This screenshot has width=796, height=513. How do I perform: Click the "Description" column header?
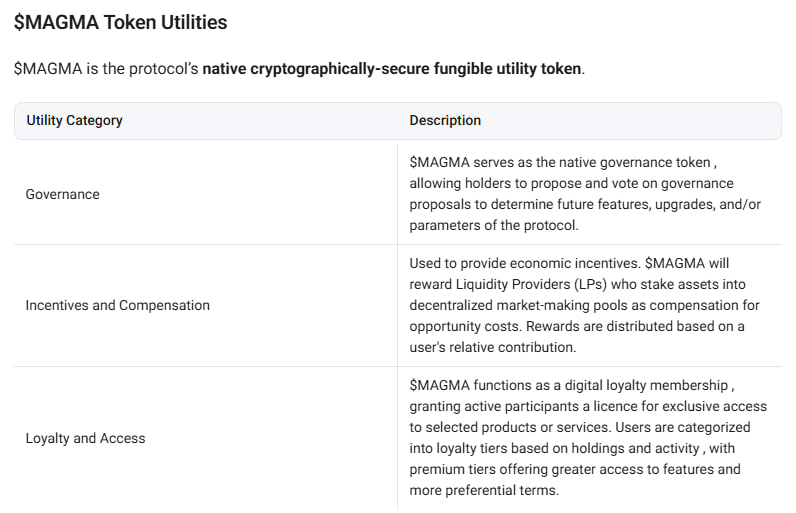coord(445,120)
